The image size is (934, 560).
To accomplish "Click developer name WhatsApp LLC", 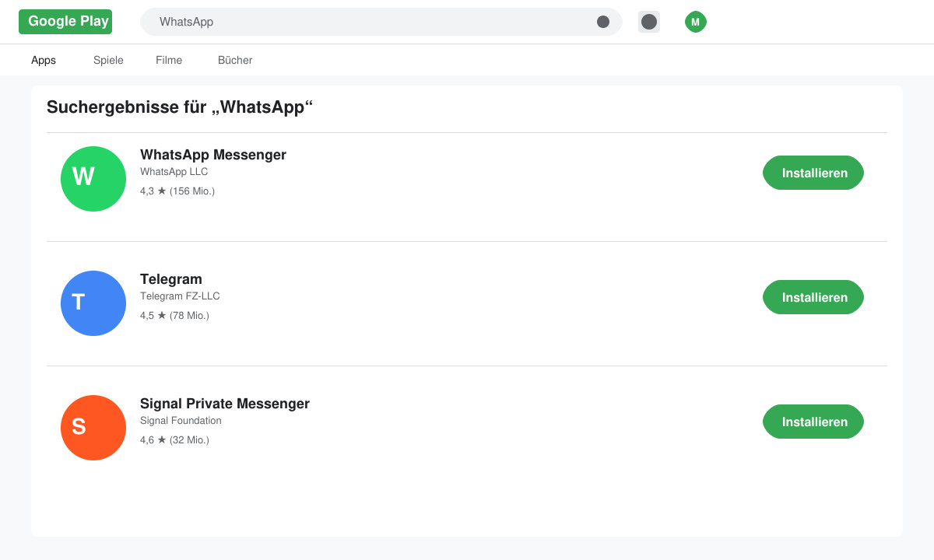I will (x=174, y=172).
